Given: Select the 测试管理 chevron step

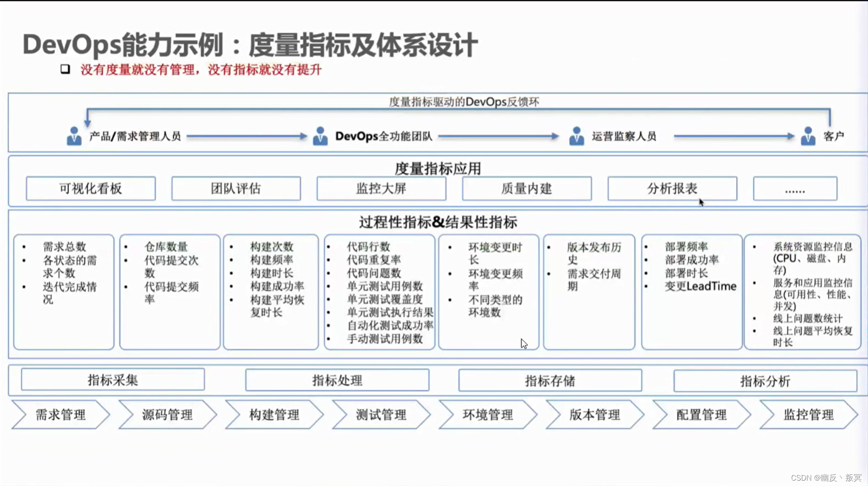Looking at the screenshot, I should pyautogui.click(x=381, y=415).
